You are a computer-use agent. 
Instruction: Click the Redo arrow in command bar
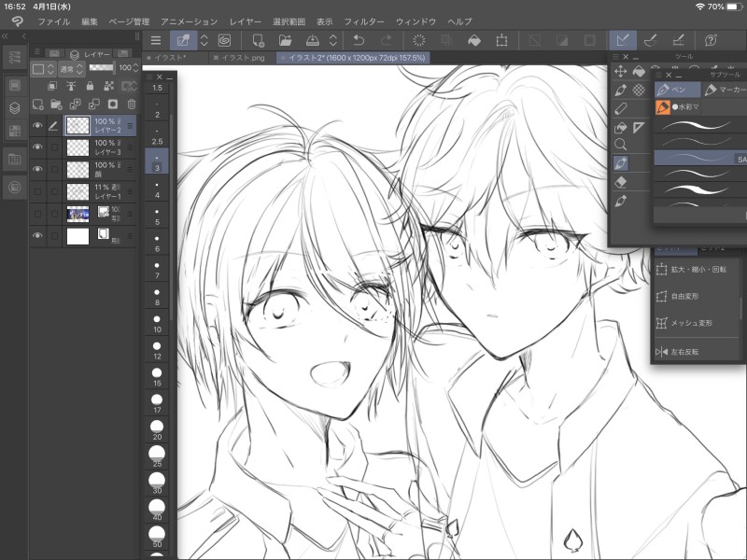387,40
